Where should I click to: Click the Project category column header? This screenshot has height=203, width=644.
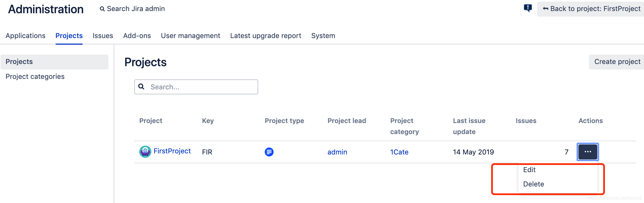click(x=405, y=126)
